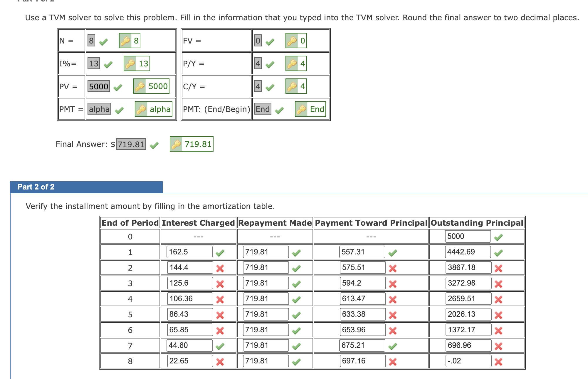Click the answer key icon showing alpha

141,109
